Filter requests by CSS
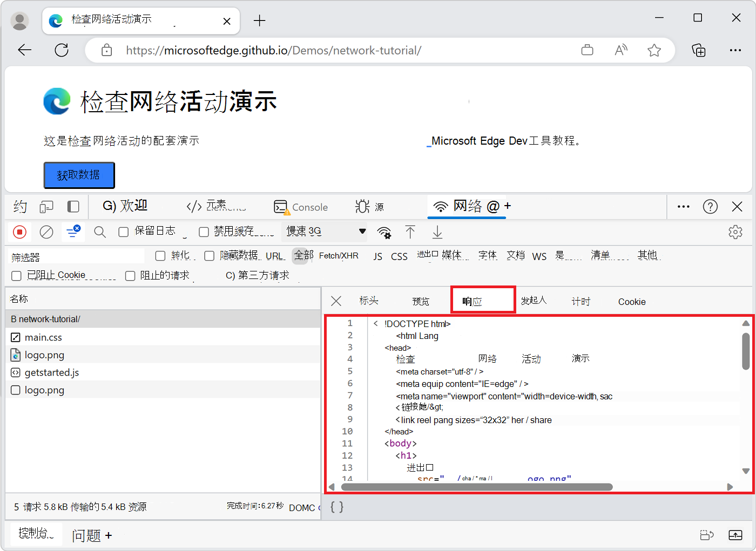 click(x=399, y=256)
